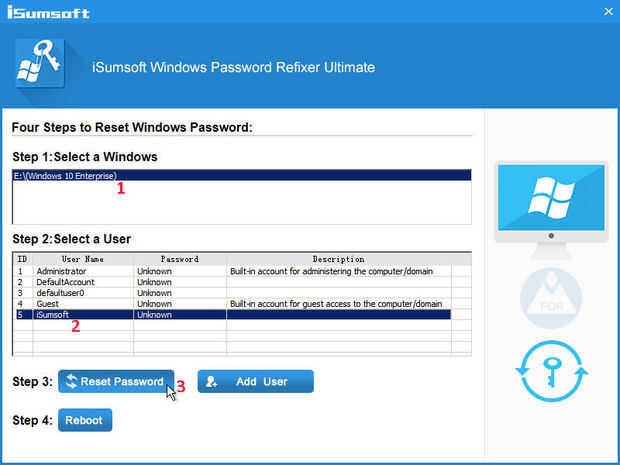Click ID cell 3 in user table
Image resolution: width=620 pixels, height=465 pixels.
[x=20, y=293]
